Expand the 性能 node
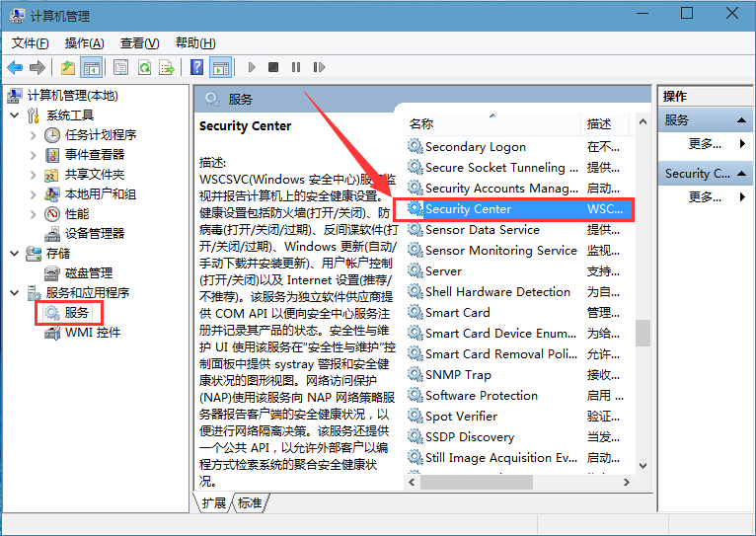Image resolution: width=756 pixels, height=536 pixels. (34, 214)
